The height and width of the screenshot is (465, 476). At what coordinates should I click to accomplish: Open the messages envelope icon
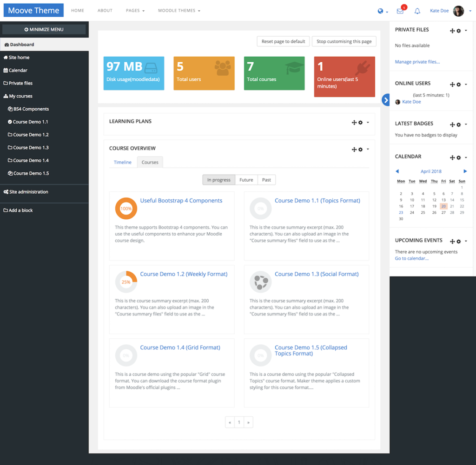(400, 11)
